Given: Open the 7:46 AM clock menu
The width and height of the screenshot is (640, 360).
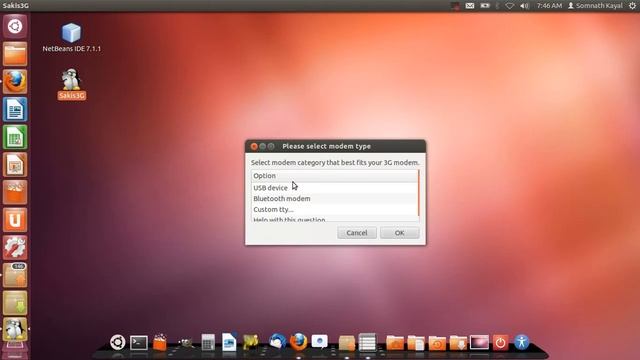Looking at the screenshot, I should tap(549, 6).
